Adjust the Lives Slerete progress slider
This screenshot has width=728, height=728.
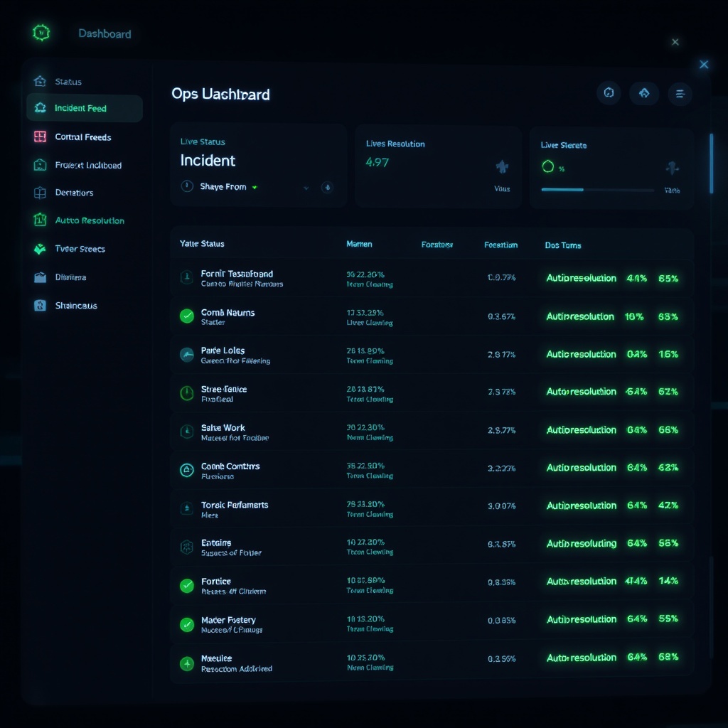(597, 190)
